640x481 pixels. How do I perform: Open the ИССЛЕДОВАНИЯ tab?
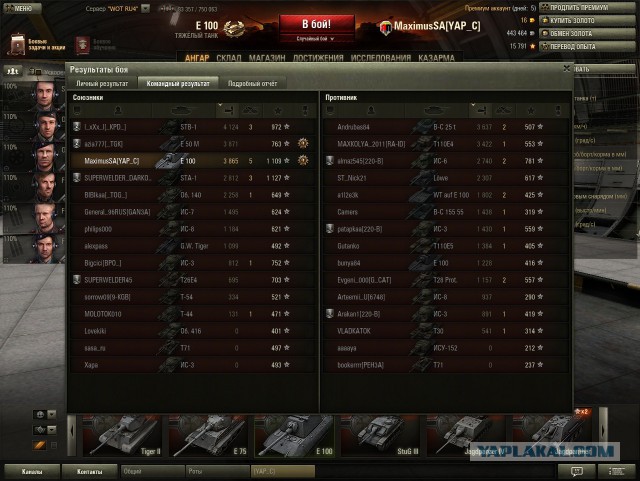click(380, 58)
